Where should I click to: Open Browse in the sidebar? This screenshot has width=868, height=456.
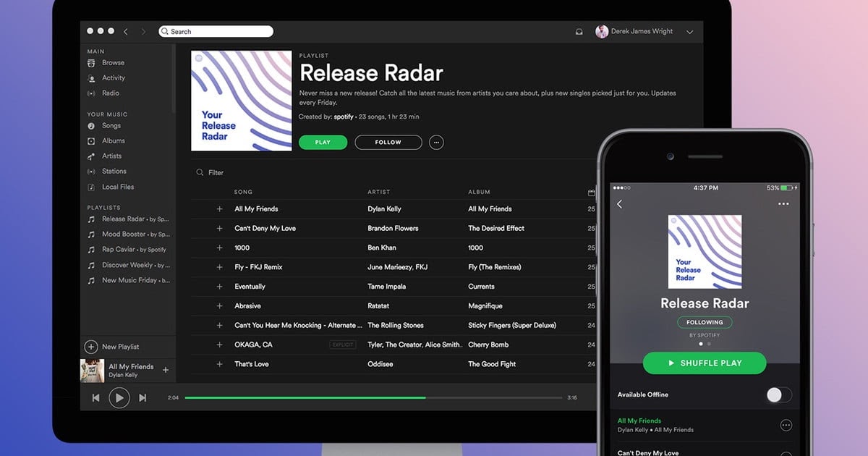(112, 63)
